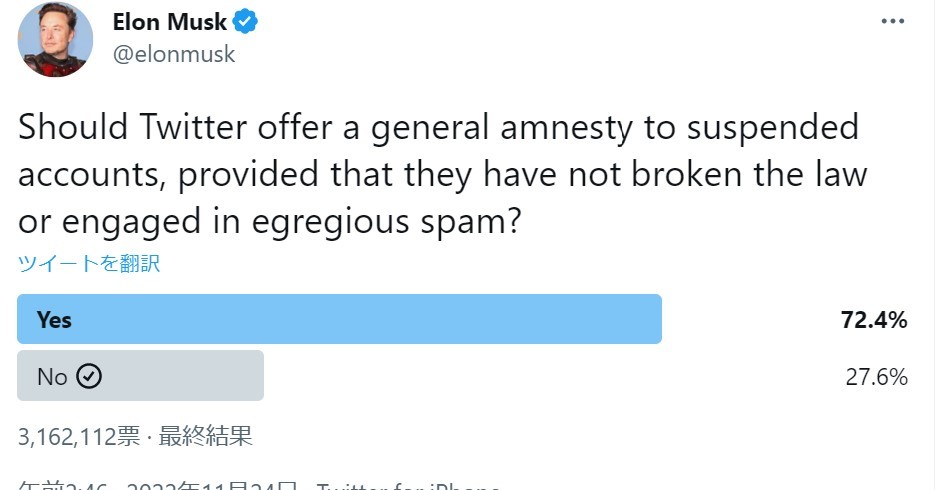Open the more options ellipsis menu
This screenshot has width=936, height=490.
[893, 21]
